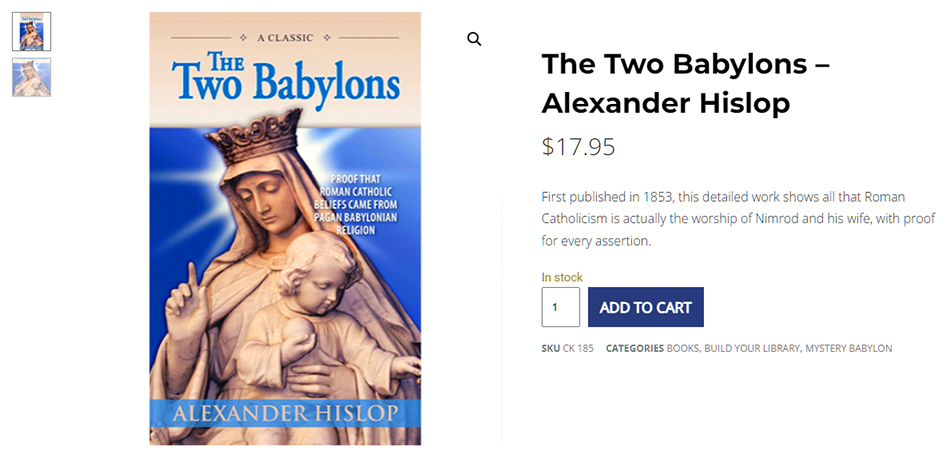
Task: Click the Alexander Hislop banner on cover
Action: (285, 413)
